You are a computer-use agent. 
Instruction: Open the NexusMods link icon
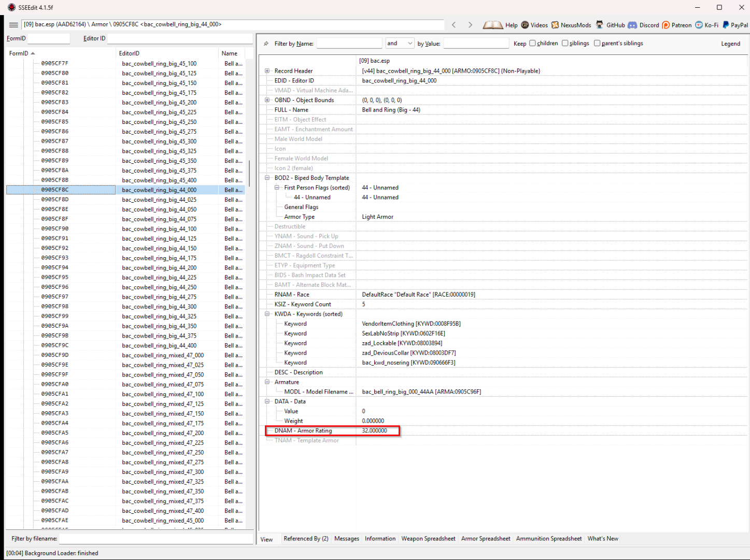[555, 25]
